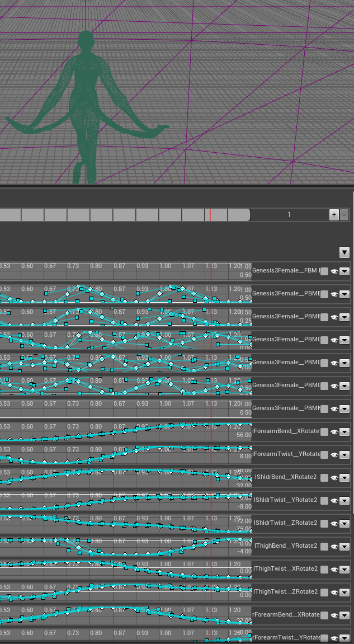Click the minus button beside the frame field

coord(344,215)
